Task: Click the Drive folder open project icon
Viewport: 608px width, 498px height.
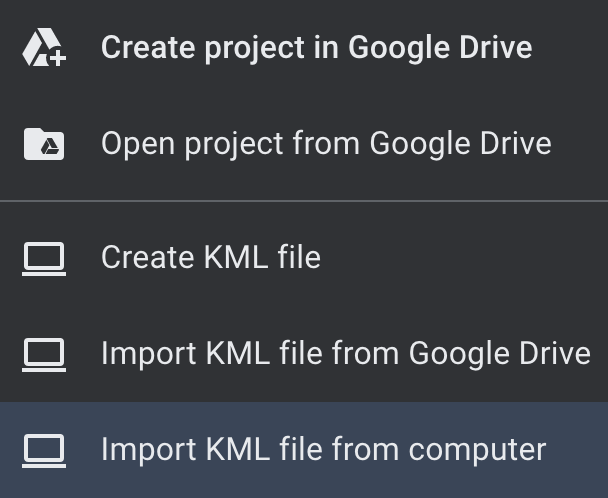Action: (44, 144)
